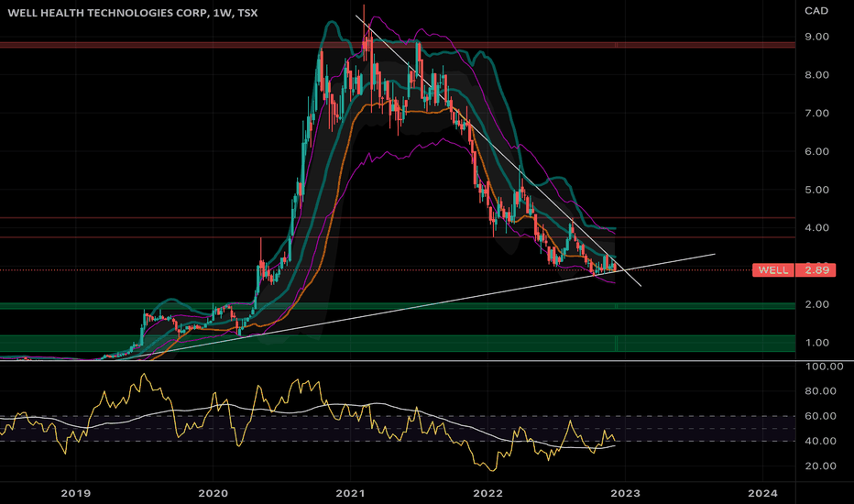Click the 5.00 price axis label
854x504 pixels.
click(817, 191)
